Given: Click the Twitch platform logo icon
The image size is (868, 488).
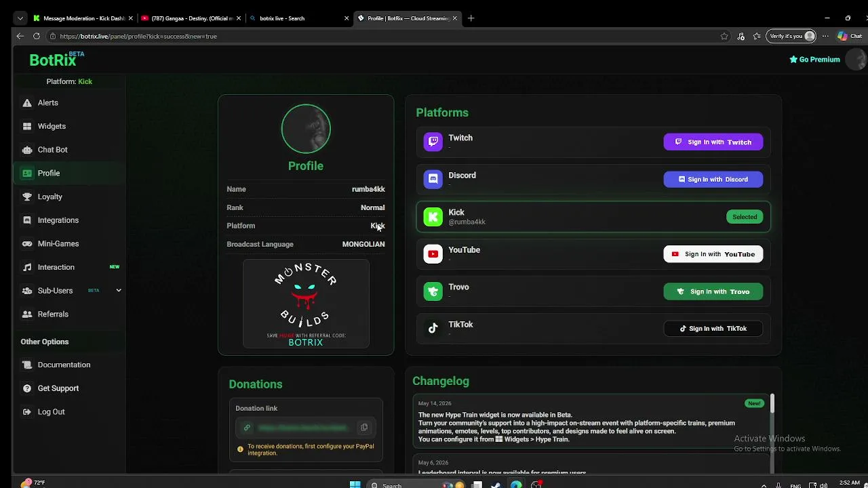Looking at the screenshot, I should [433, 142].
